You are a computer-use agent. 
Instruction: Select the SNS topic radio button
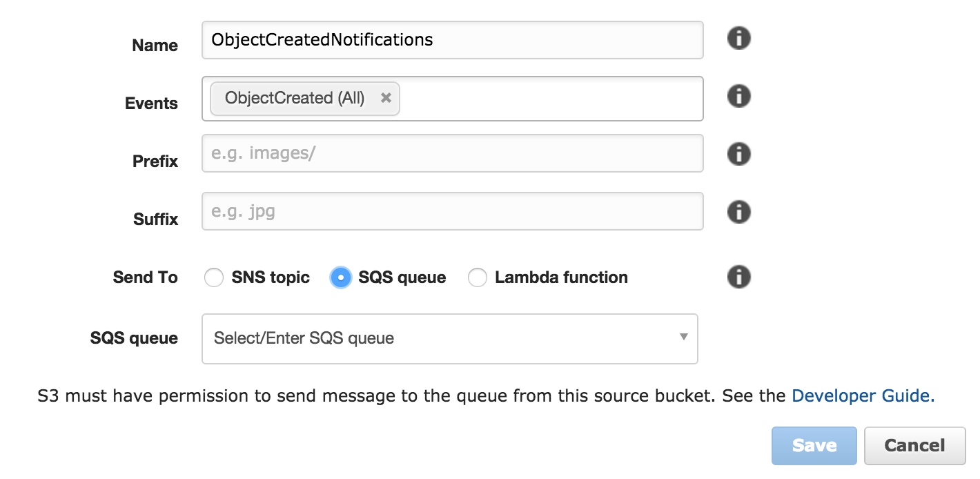pyautogui.click(x=214, y=277)
